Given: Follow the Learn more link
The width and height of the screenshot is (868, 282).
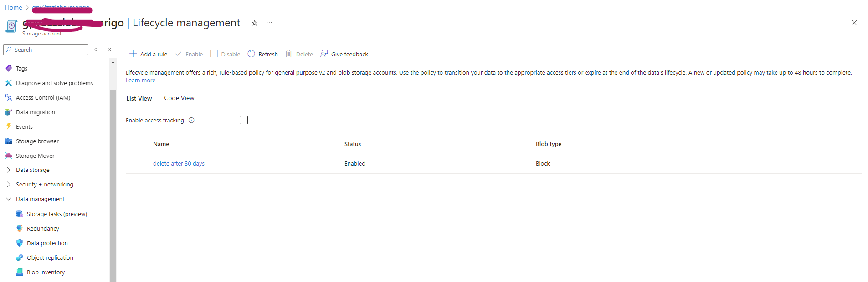Looking at the screenshot, I should [140, 80].
